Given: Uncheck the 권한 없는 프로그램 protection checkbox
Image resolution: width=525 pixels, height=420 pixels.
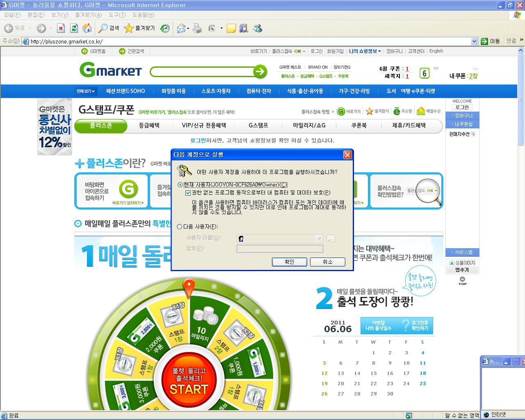Looking at the screenshot, I should pos(188,193).
